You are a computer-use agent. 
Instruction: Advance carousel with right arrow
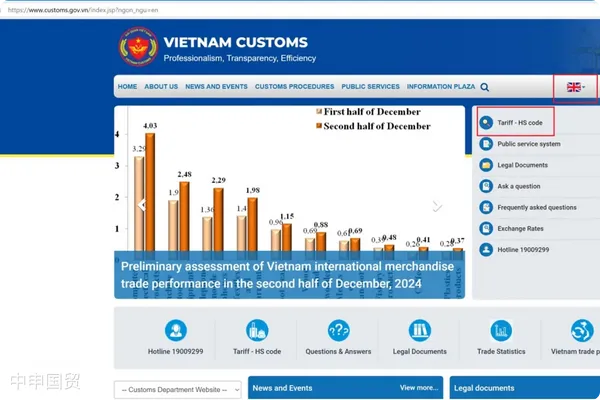click(x=437, y=206)
